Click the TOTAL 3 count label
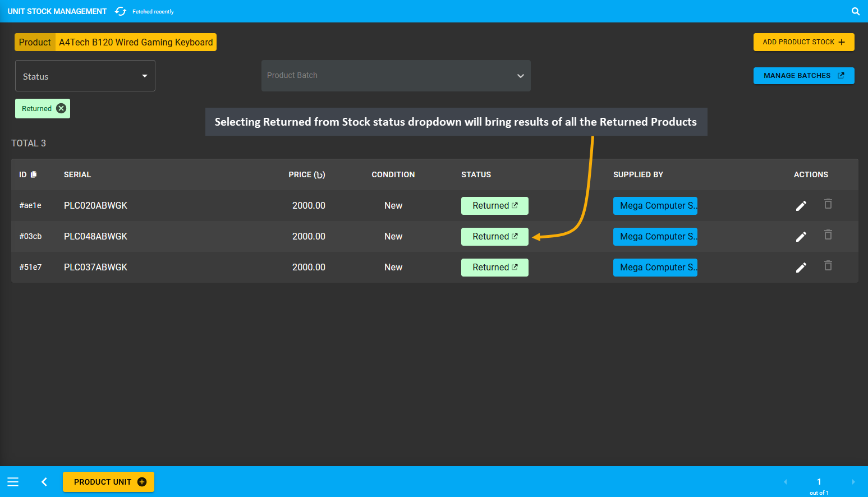Image resolution: width=868 pixels, height=497 pixels. point(29,143)
